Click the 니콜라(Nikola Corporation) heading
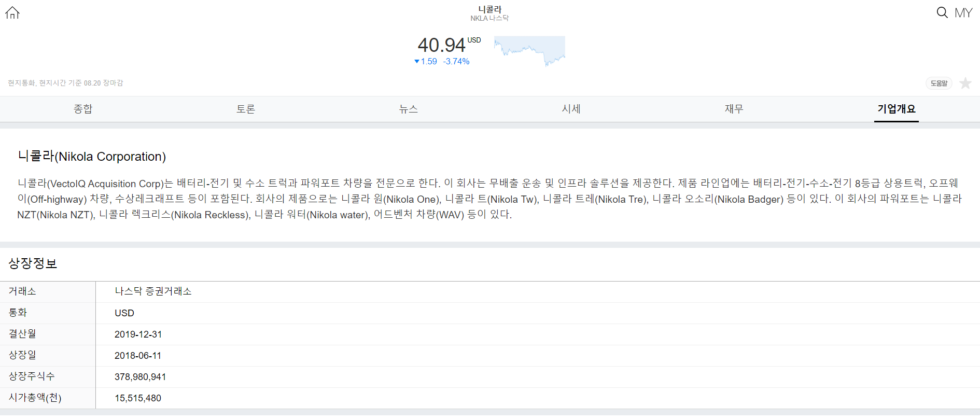 point(92,156)
